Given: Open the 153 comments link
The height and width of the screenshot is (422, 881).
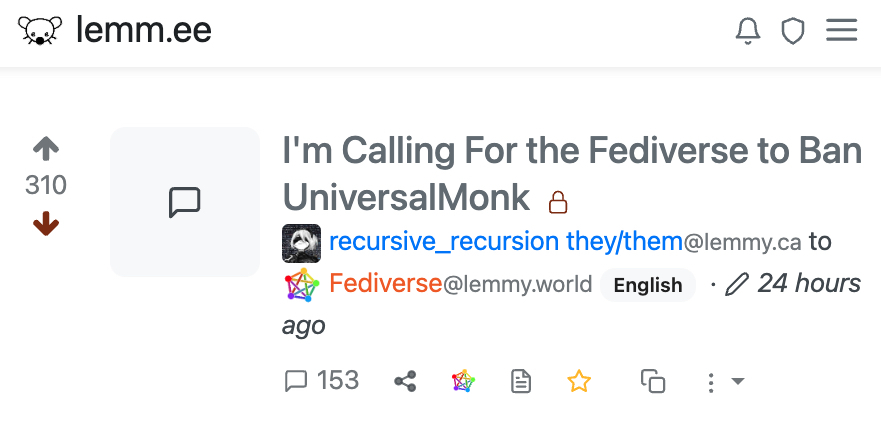Looking at the screenshot, I should coord(322,381).
